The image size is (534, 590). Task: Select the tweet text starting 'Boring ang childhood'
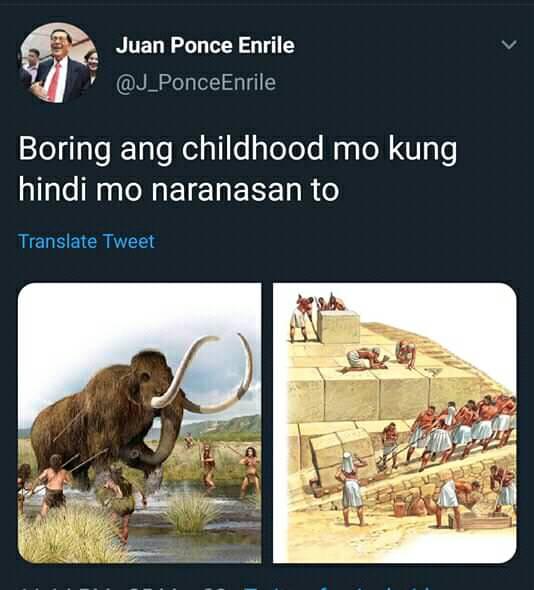point(237,169)
